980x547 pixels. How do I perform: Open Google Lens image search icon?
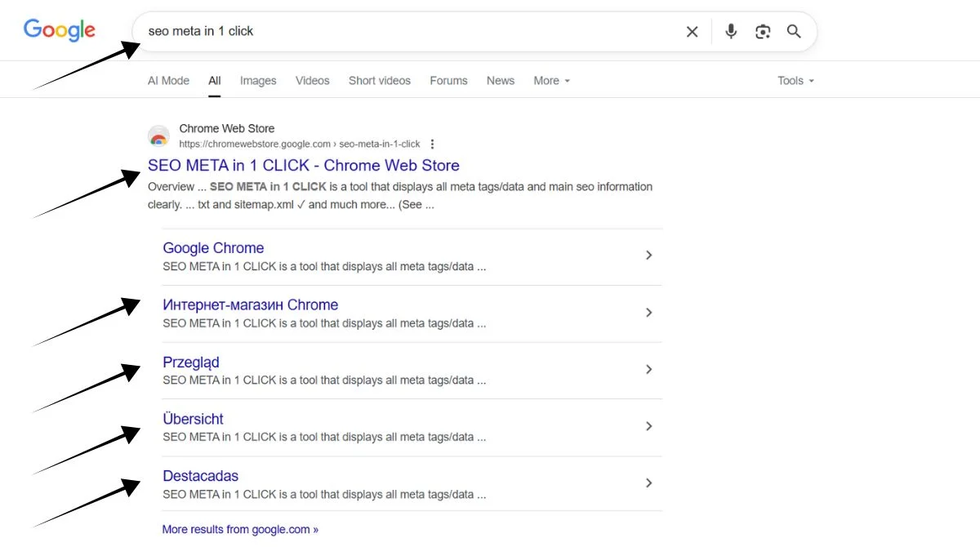[763, 32]
